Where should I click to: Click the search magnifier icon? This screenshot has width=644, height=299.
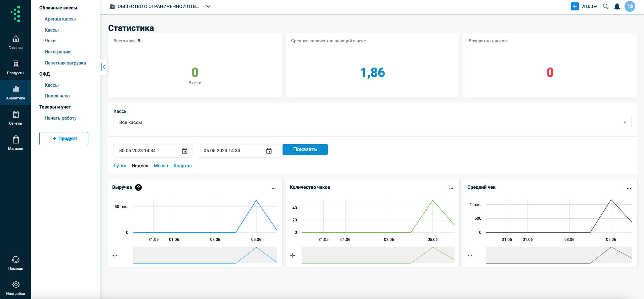[x=606, y=6]
